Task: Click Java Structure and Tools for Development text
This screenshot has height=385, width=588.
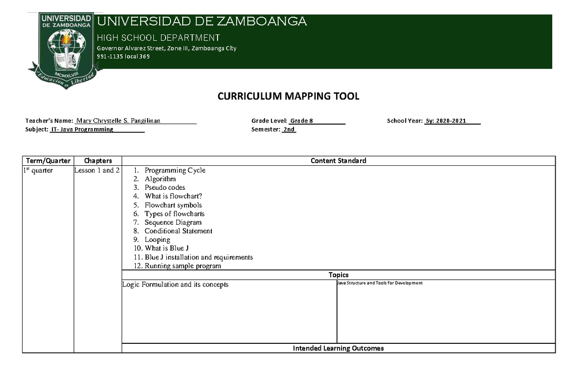Action: [378, 282]
